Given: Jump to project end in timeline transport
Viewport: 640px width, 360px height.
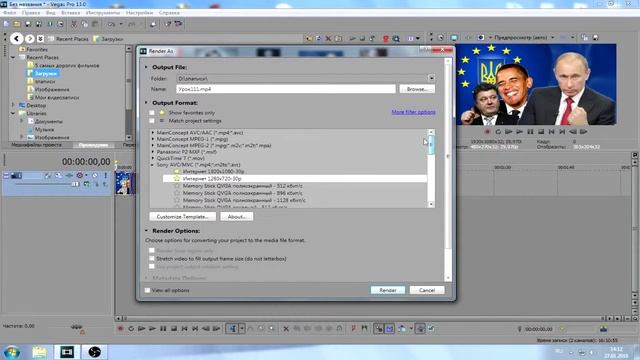Looking at the screenshot, I should click(195, 329).
